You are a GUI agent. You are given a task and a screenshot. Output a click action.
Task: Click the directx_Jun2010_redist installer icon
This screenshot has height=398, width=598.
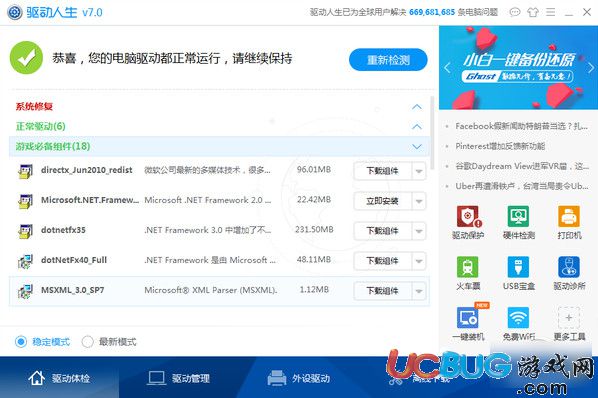pos(25,170)
